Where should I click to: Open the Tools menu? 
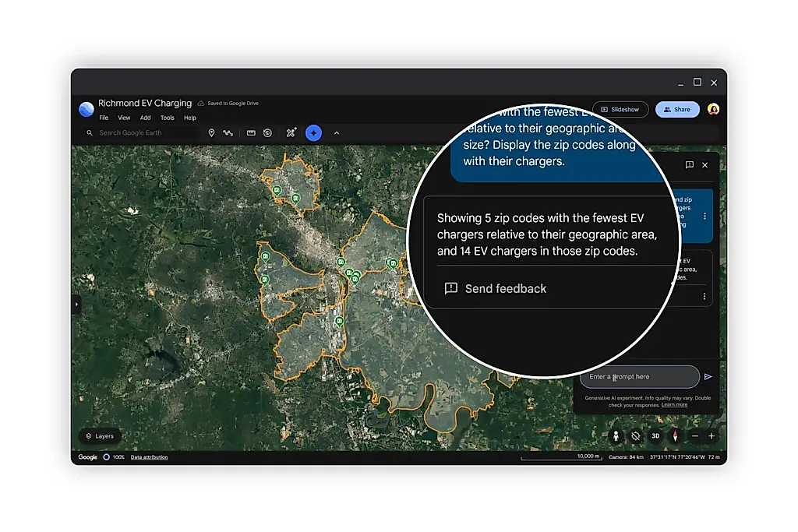click(x=168, y=118)
